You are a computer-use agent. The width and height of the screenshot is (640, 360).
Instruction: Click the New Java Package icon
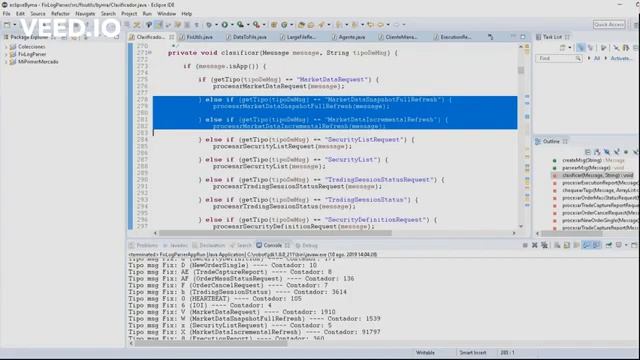coord(274,24)
